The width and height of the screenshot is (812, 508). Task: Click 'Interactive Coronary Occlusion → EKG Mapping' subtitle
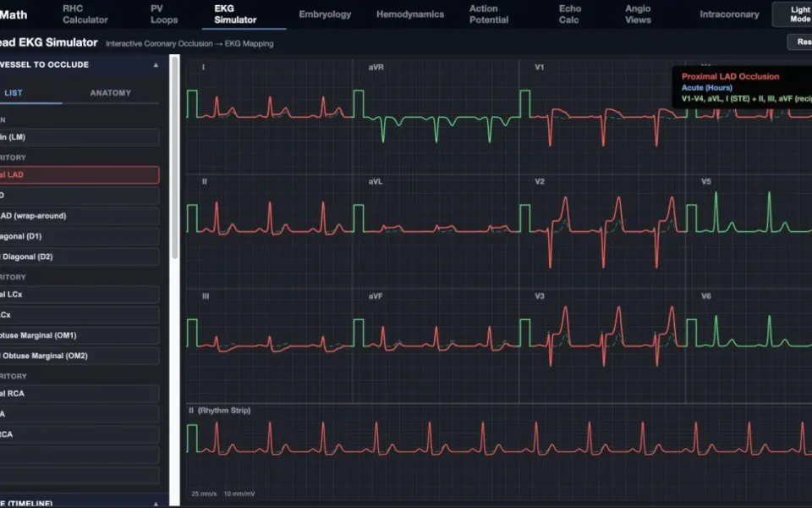(189, 43)
